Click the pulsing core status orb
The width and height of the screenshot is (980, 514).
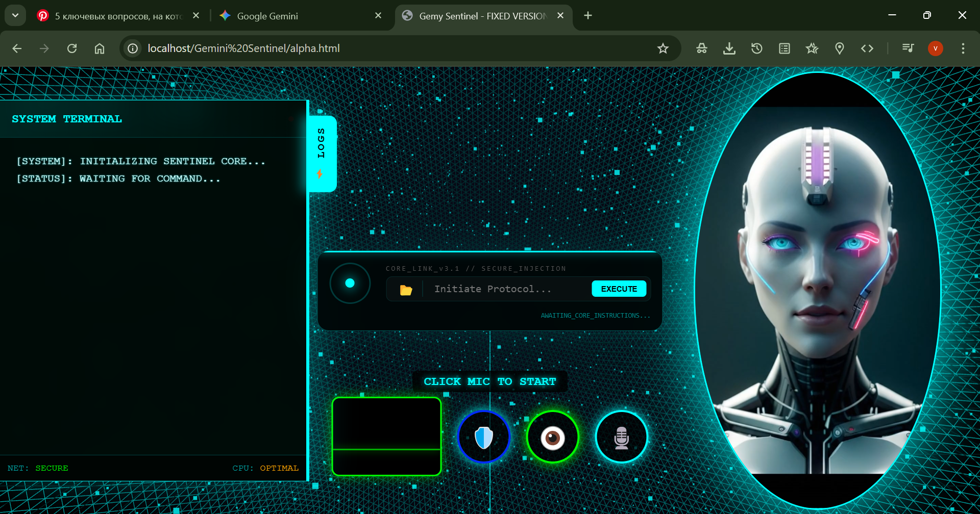[350, 283]
